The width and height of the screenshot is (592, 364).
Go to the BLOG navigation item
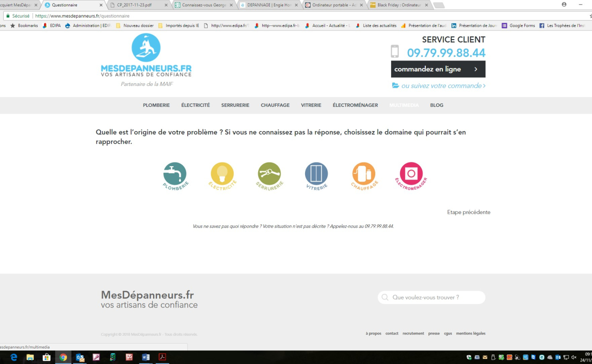(x=437, y=105)
